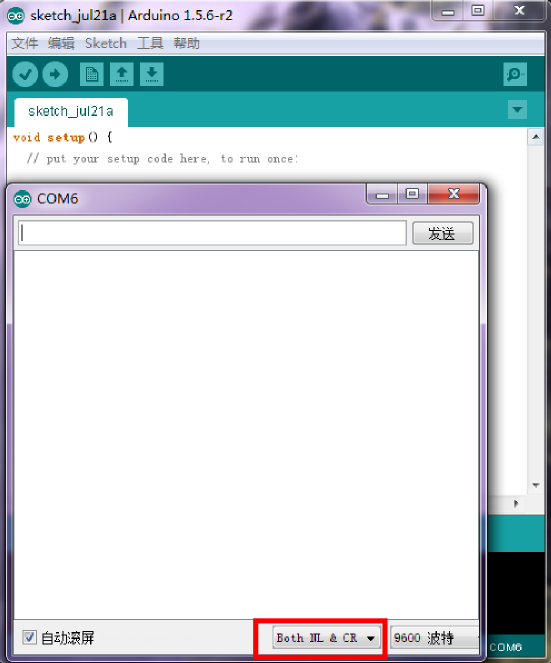
Task: Create a new sketch with the page icon
Action: [92, 74]
